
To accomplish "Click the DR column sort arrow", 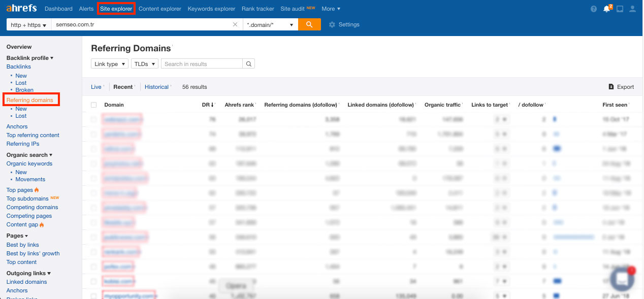I will (212, 105).
